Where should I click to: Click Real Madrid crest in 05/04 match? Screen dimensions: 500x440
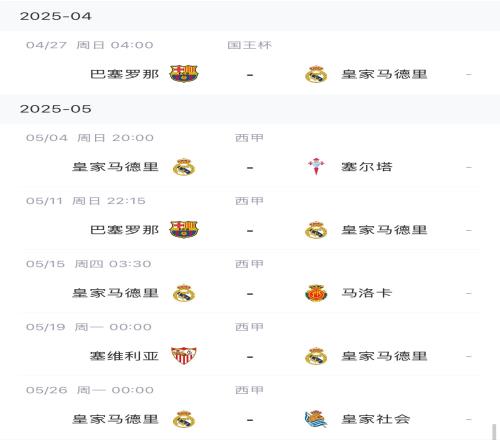click(184, 167)
